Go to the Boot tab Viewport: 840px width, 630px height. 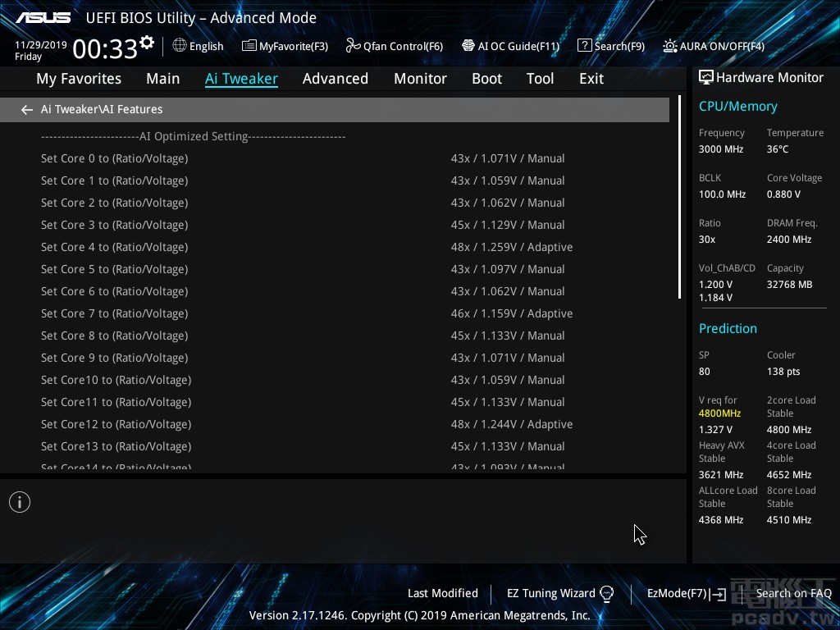(486, 79)
